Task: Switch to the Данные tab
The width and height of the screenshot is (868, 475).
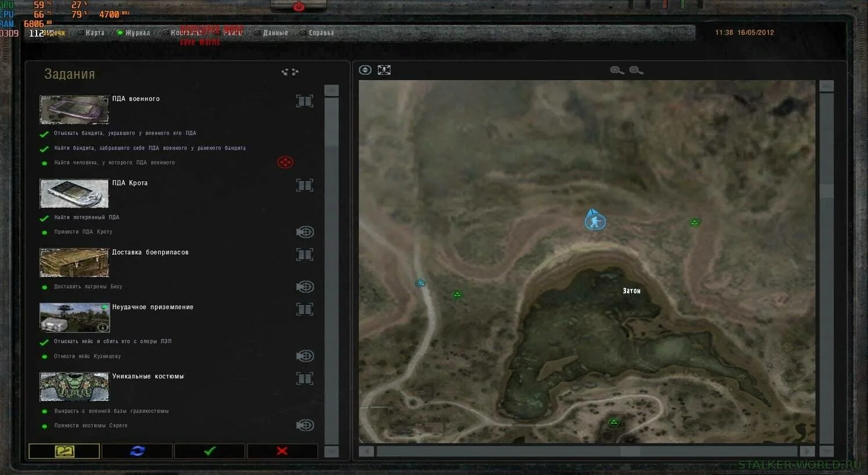Action: [x=271, y=32]
